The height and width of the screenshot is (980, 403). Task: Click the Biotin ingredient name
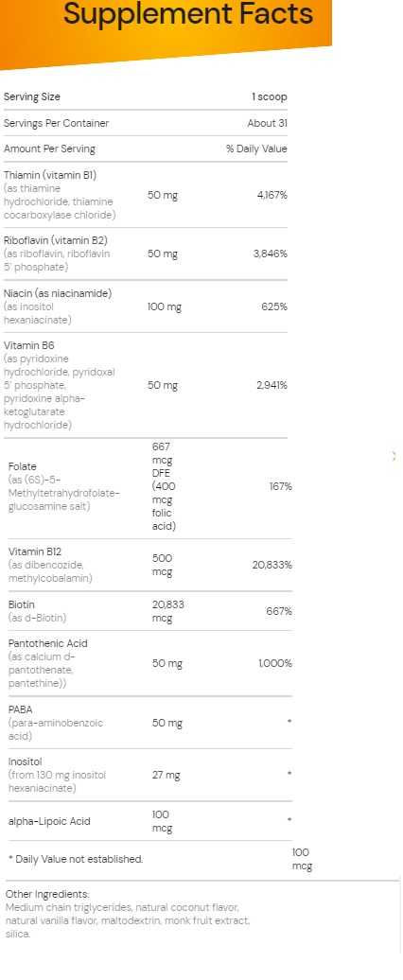pos(21,604)
